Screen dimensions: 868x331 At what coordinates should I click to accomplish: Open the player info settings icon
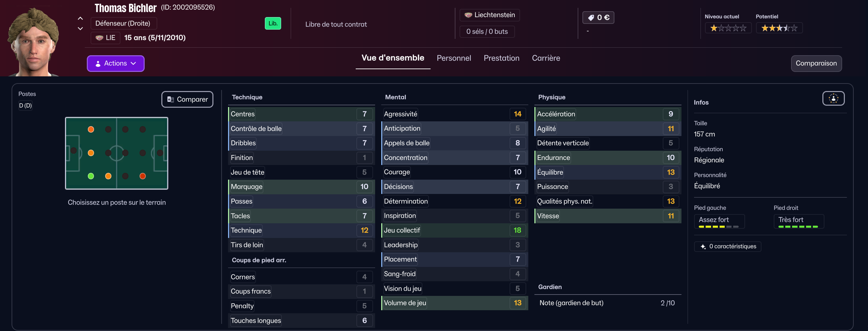833,99
